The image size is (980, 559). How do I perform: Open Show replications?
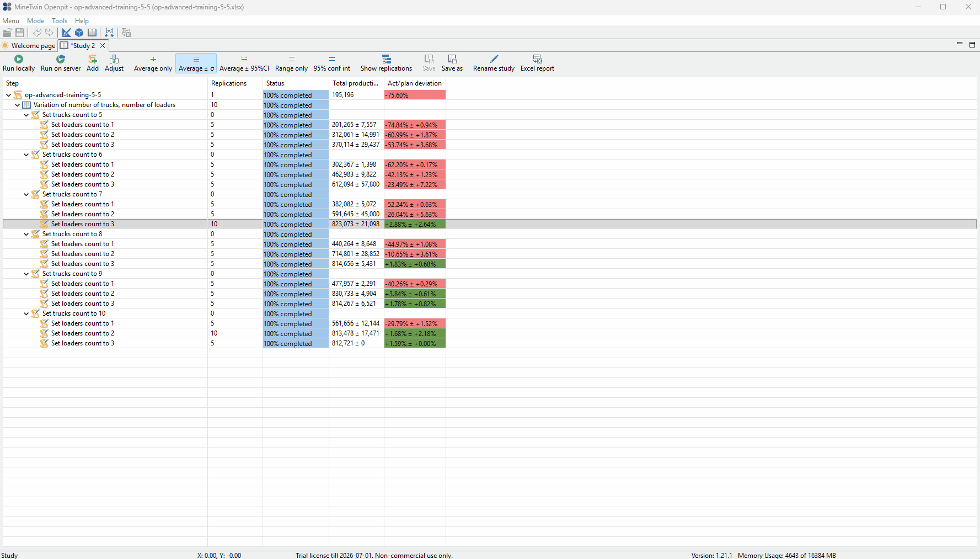tap(386, 63)
